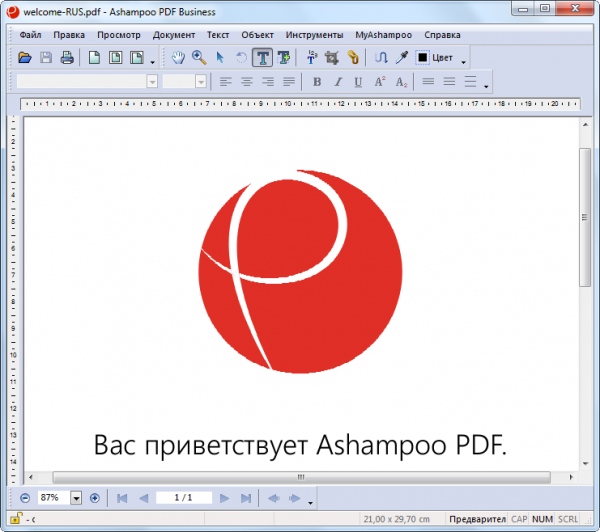Select the Hand pan tool
The image size is (600, 532).
coord(178,58)
